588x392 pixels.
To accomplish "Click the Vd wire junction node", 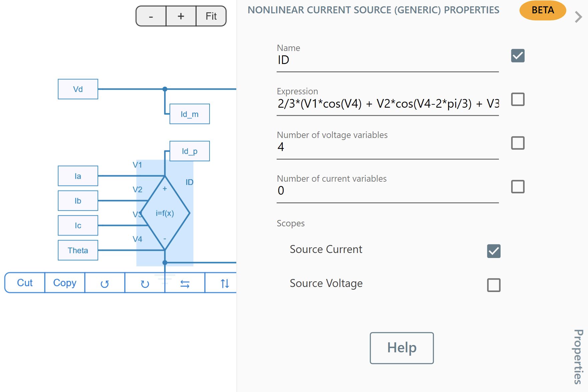I will (165, 89).
